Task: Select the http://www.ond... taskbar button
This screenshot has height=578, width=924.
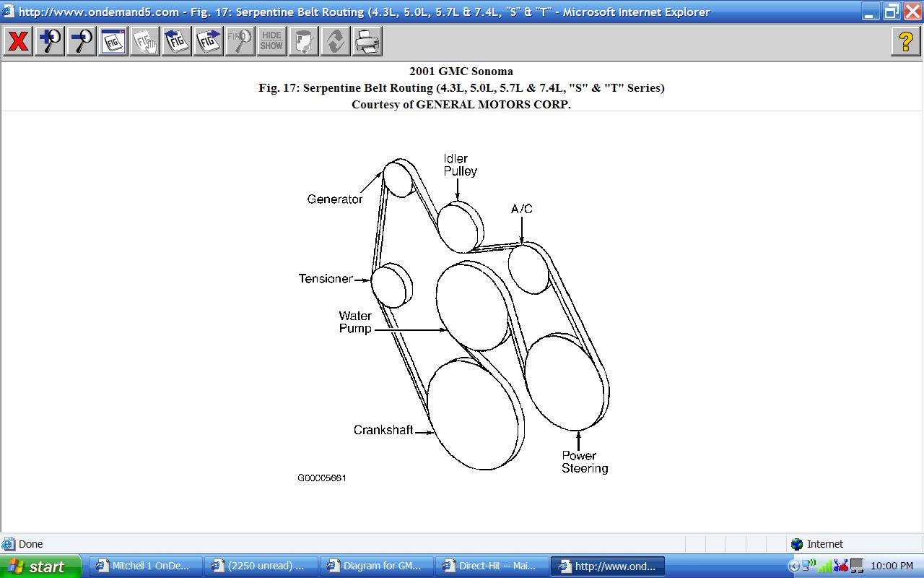Action: click(x=607, y=566)
